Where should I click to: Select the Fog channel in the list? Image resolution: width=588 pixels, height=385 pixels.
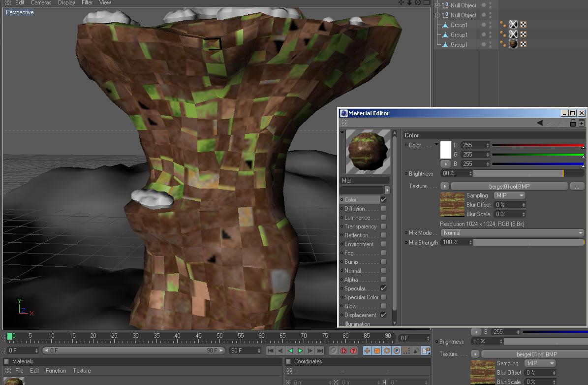pos(349,253)
